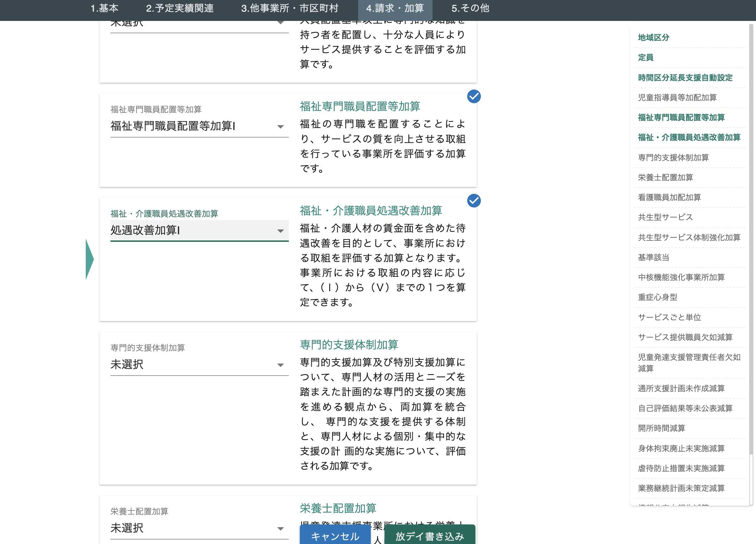Image resolution: width=756 pixels, height=544 pixels.
Task: Click blue checkmark on 福祉・介護職員処遇改善加算 card
Action: (x=474, y=201)
